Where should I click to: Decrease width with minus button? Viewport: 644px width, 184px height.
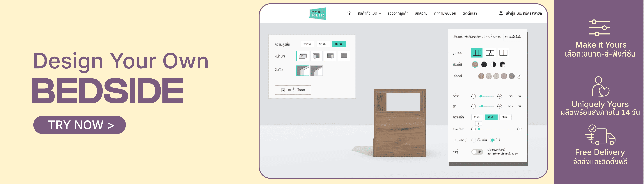473,96
